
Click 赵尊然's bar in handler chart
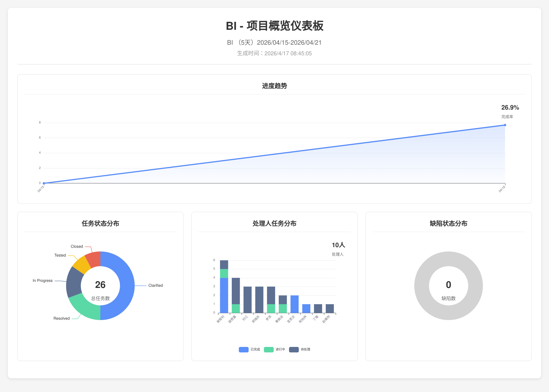[330, 309]
